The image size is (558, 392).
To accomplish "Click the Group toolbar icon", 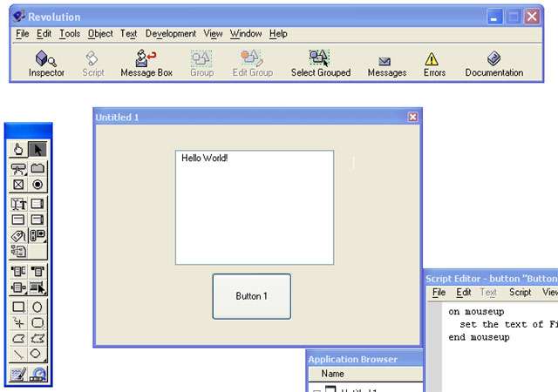I will [x=201, y=64].
